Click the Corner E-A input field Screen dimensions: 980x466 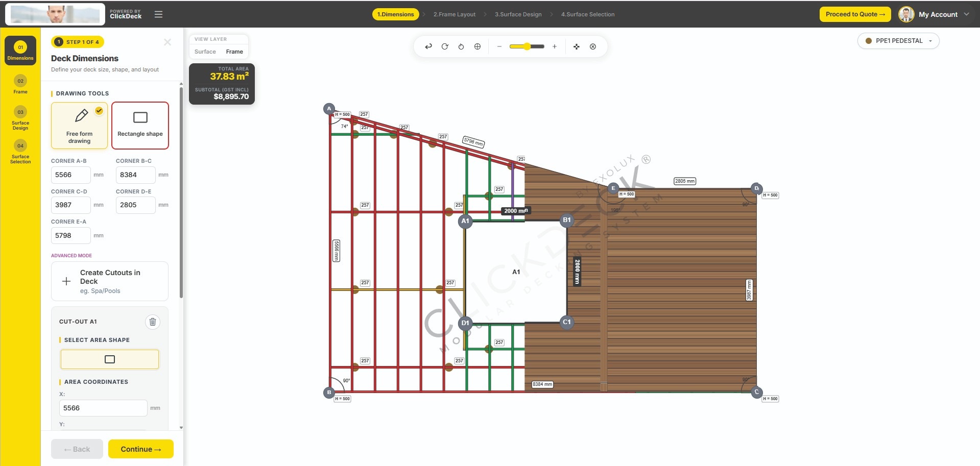click(x=70, y=235)
